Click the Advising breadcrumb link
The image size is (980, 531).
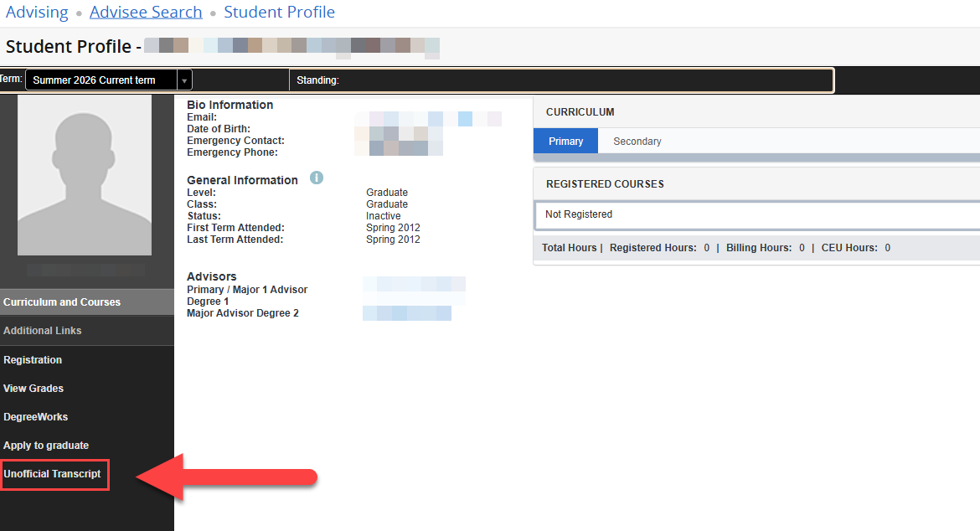(37, 12)
